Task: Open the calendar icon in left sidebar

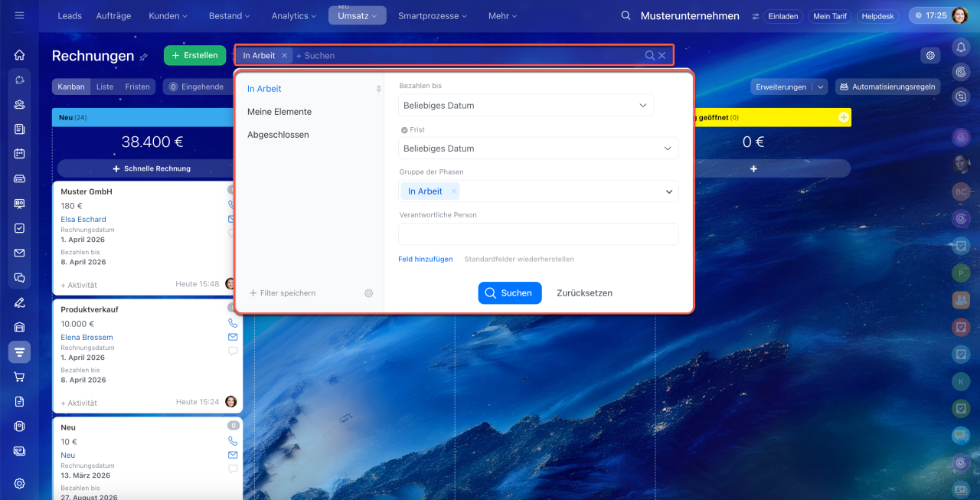Action: [x=19, y=154]
